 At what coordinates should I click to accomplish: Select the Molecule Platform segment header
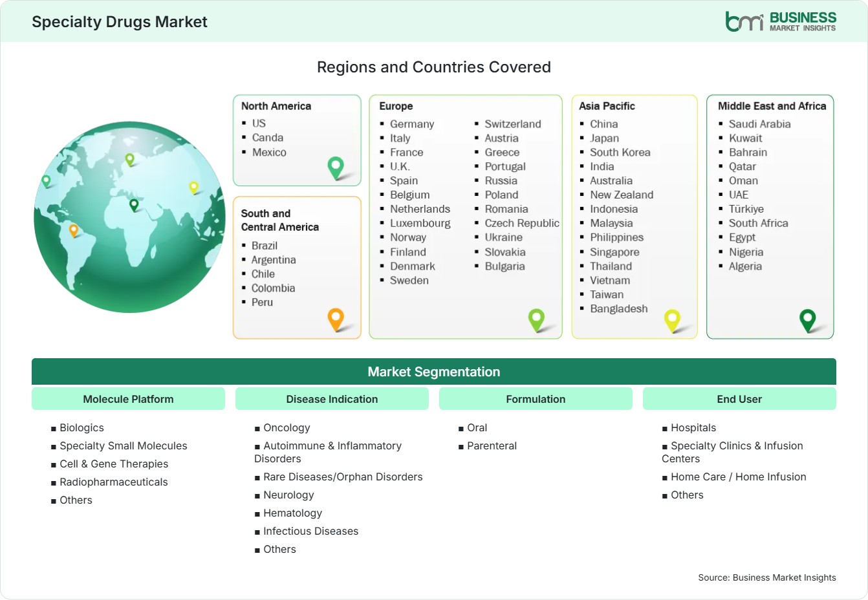point(128,399)
